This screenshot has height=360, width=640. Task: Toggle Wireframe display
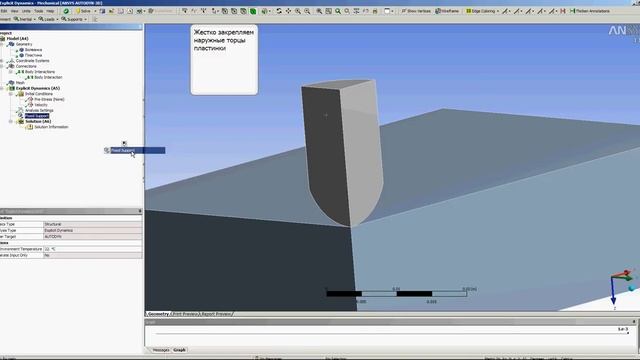point(447,11)
